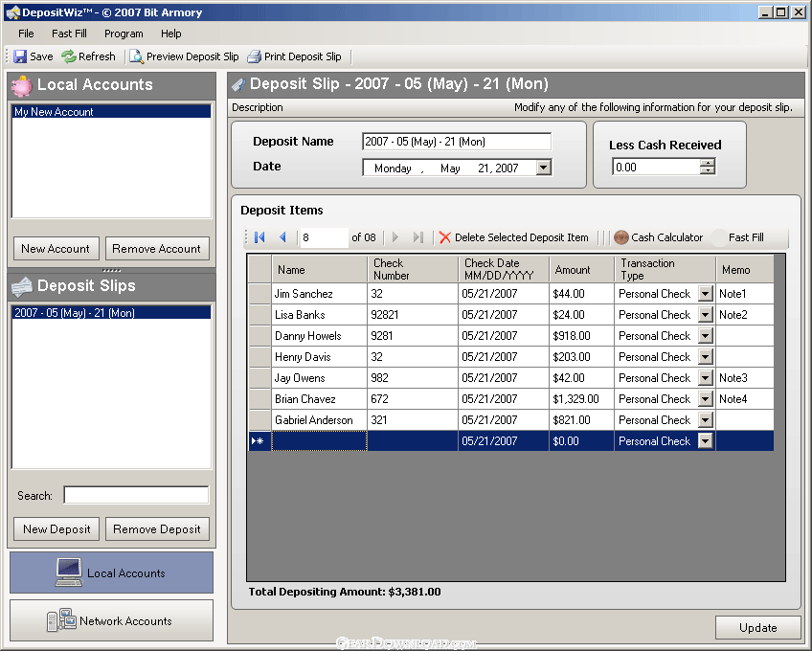812x651 pixels.
Task: Switch to Network Accounts
Action: pyautogui.click(x=111, y=620)
